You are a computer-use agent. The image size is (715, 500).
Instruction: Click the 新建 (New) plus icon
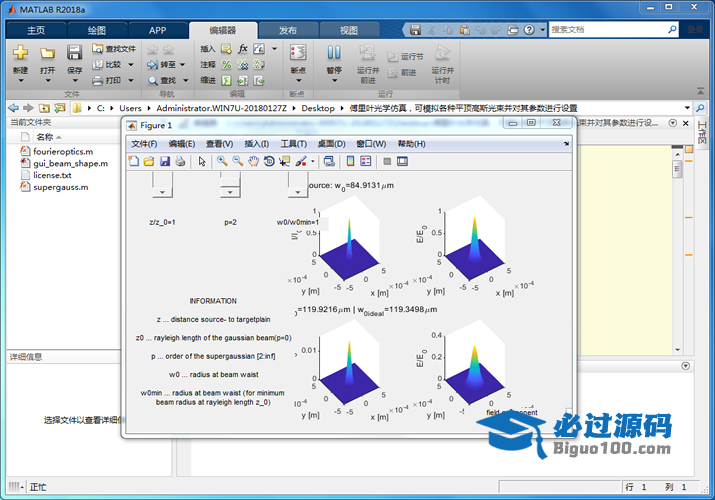click(20, 52)
